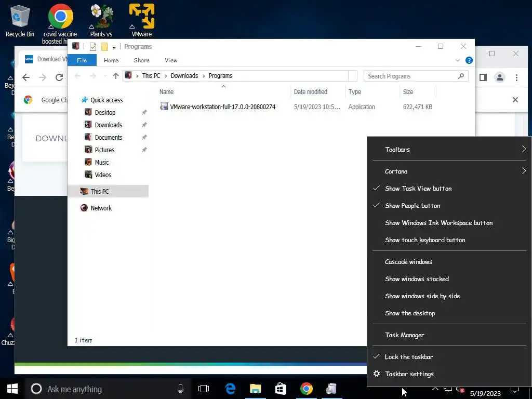Toggle Show People button option
The height and width of the screenshot is (399, 532).
[449, 206]
